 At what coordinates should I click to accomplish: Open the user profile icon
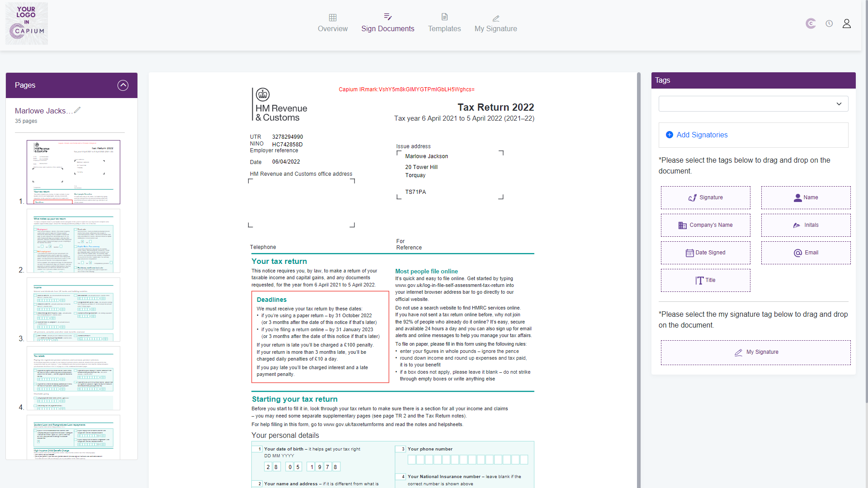pyautogui.click(x=846, y=23)
